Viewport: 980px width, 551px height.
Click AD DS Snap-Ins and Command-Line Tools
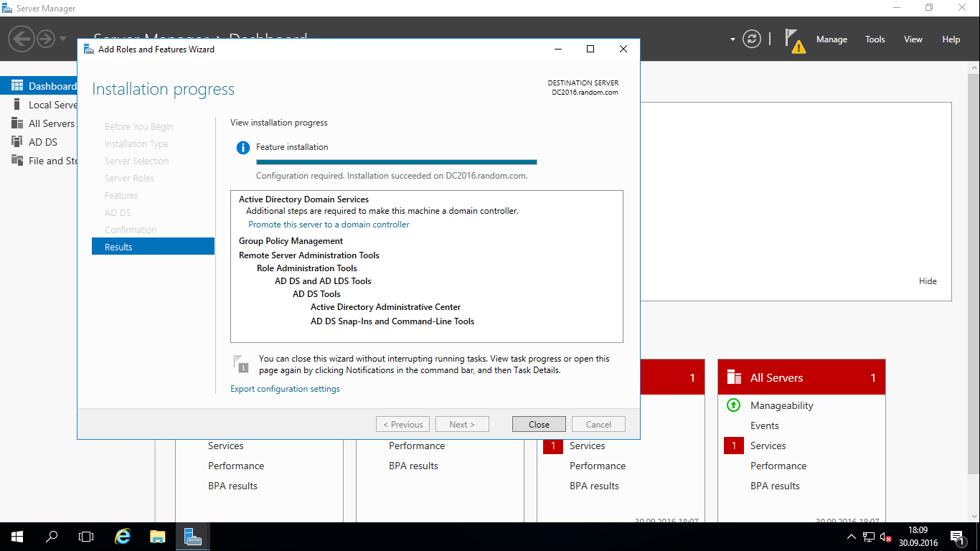392,321
